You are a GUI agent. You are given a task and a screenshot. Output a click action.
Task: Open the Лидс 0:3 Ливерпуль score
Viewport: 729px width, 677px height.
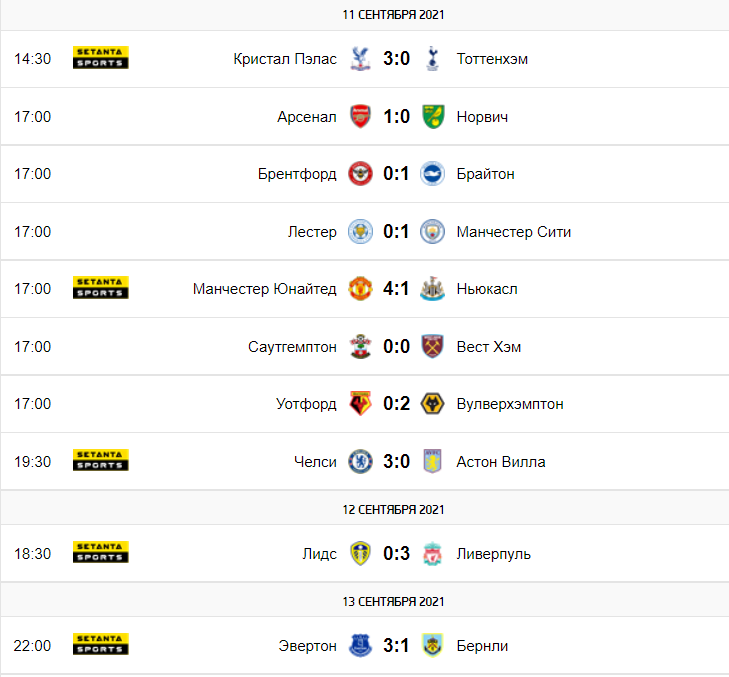coord(397,553)
